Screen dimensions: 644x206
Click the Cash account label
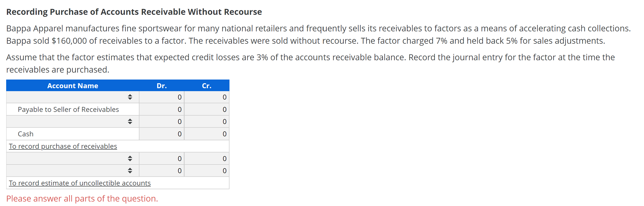(x=25, y=134)
